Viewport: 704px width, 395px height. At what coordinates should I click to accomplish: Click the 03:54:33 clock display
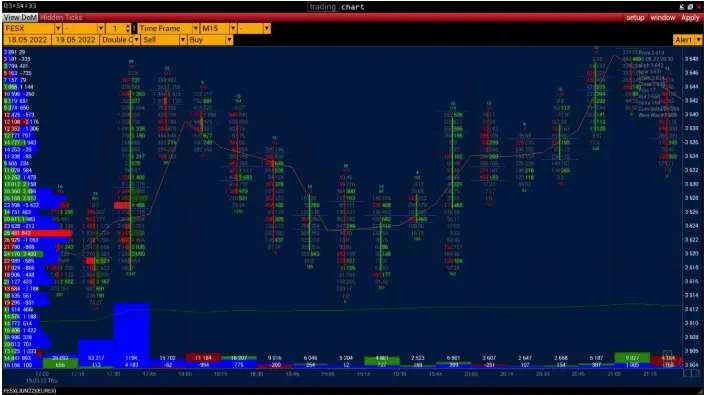pos(20,6)
